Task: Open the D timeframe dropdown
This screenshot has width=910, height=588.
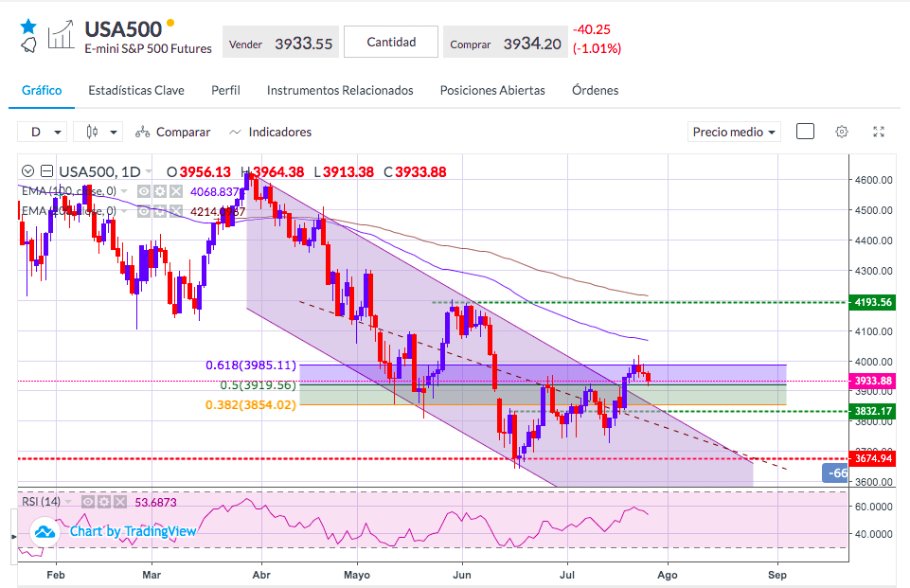Action: click(x=43, y=133)
